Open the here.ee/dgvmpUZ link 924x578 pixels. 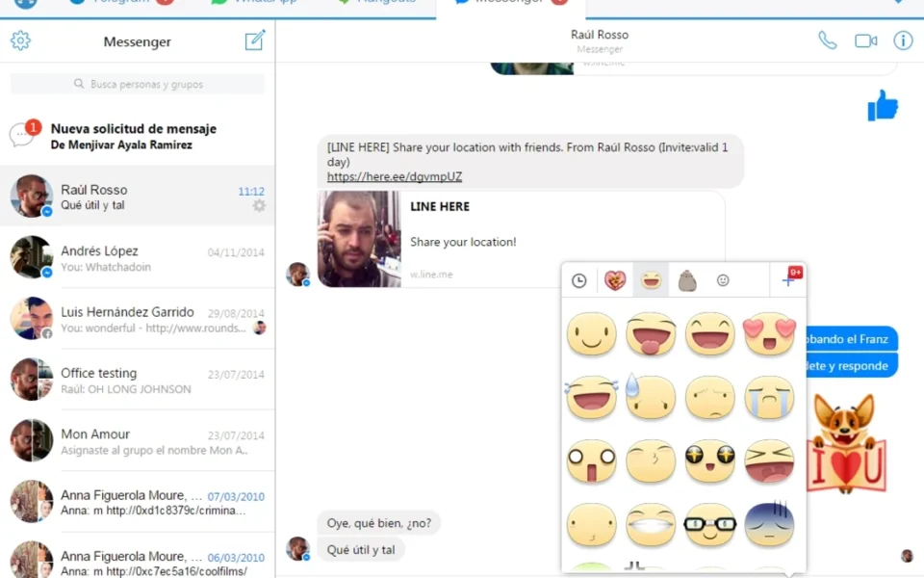pyautogui.click(x=395, y=176)
